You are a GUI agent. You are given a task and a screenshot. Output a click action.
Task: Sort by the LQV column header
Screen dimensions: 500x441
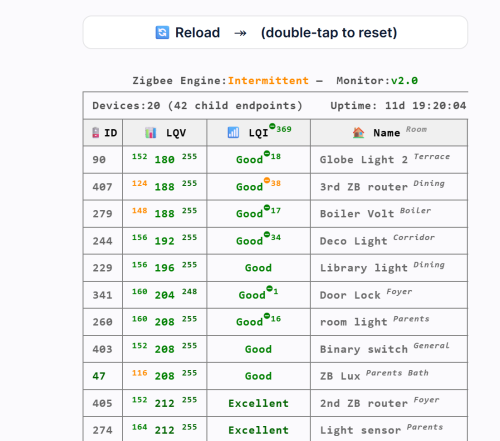click(x=165, y=133)
